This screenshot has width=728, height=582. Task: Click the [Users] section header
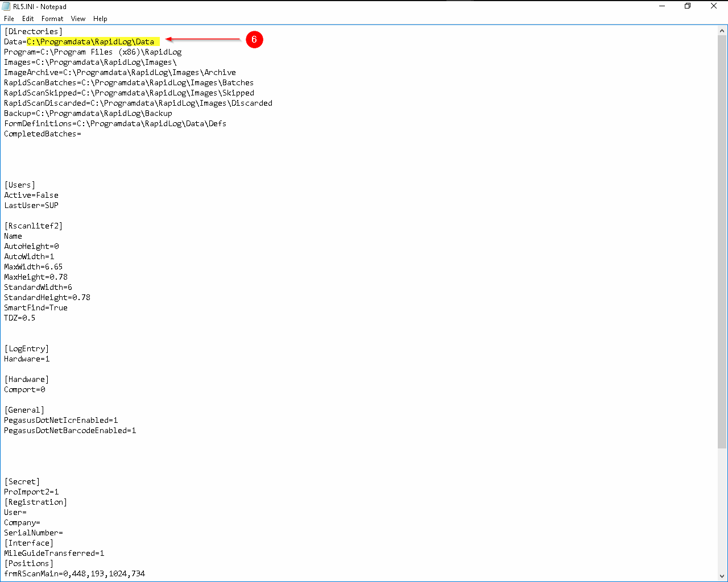tap(20, 185)
